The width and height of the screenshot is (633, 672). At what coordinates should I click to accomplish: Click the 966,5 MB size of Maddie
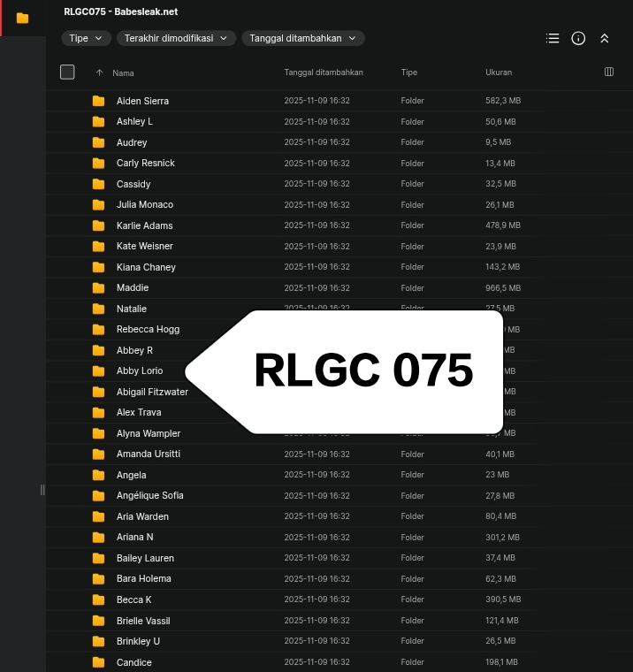[x=503, y=287]
